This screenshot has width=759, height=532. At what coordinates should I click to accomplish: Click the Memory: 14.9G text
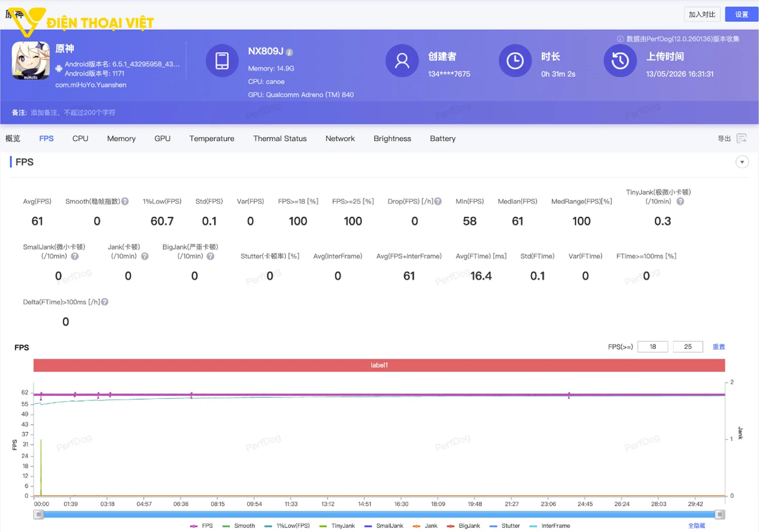coord(271,68)
